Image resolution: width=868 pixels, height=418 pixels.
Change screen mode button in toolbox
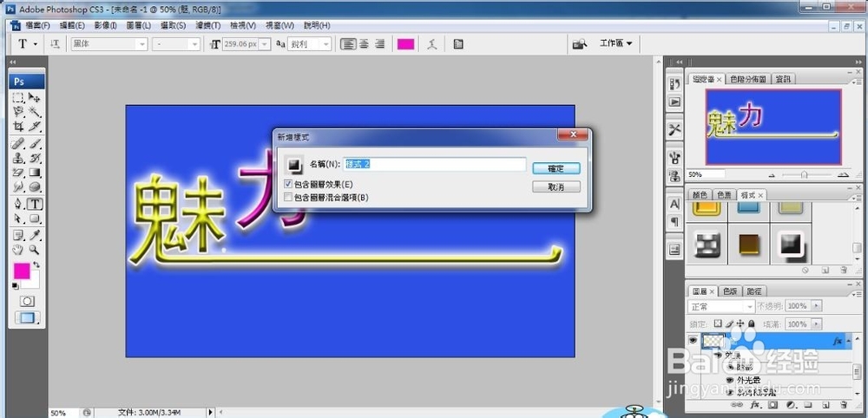click(x=27, y=318)
